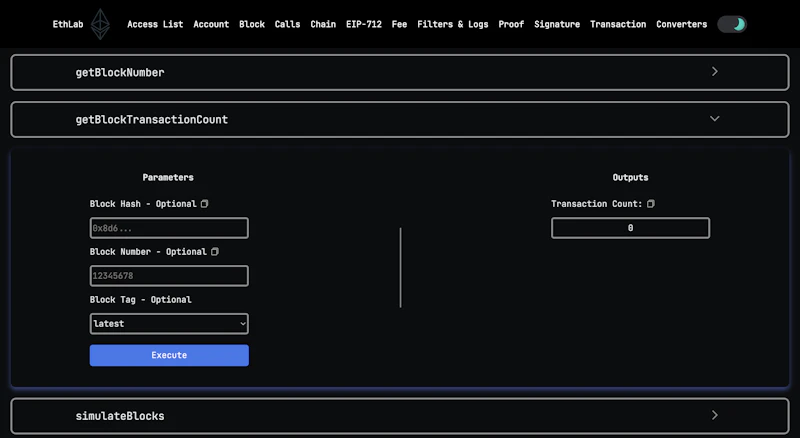The image size is (800, 438).
Task: Expand the getBlockNumber section
Action: click(400, 72)
